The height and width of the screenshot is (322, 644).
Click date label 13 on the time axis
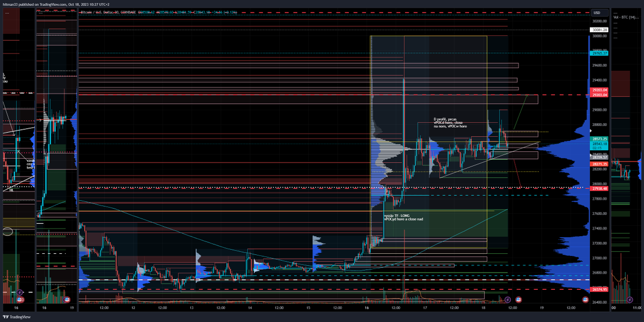click(192, 308)
